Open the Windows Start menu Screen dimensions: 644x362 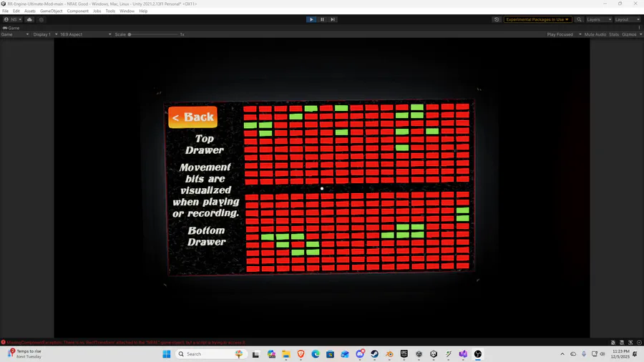click(166, 354)
